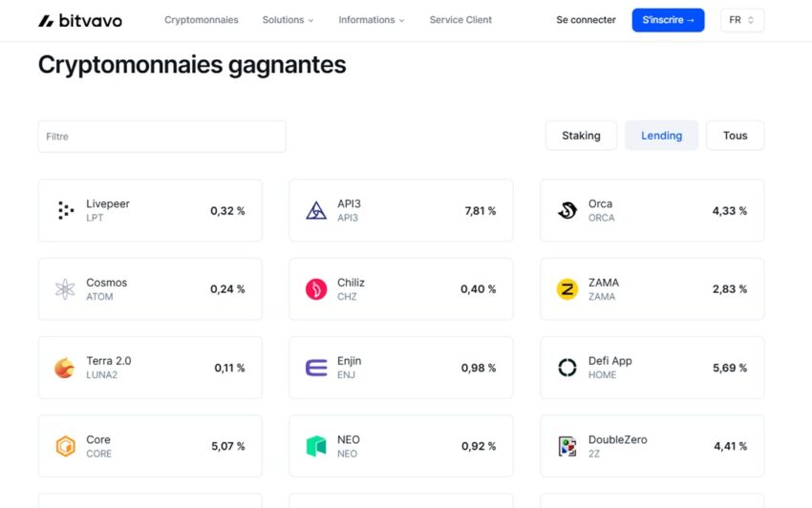Click the DoubleZero coin icon
The width and height of the screenshot is (812, 508).
[x=567, y=446]
